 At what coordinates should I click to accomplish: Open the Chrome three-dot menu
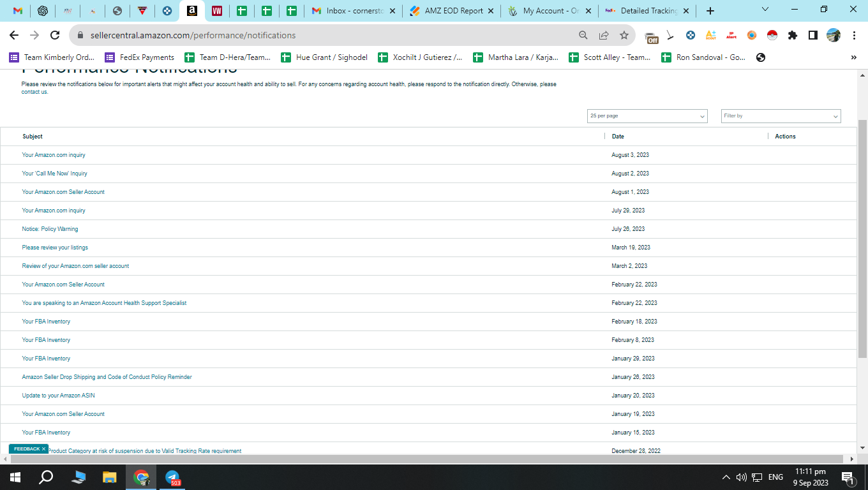coord(854,35)
